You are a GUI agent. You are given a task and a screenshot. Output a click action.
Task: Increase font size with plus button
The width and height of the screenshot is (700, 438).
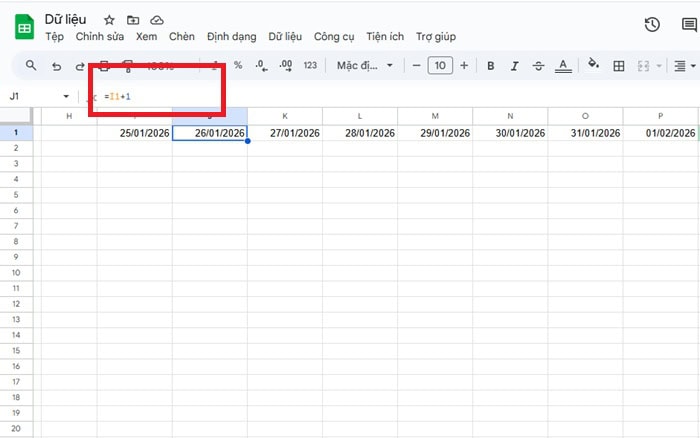tap(464, 66)
